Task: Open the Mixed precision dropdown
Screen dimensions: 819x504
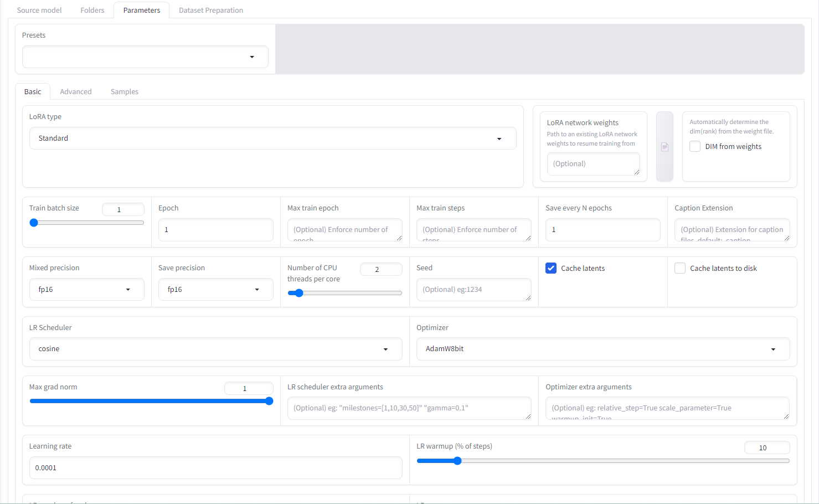Action: 86,290
